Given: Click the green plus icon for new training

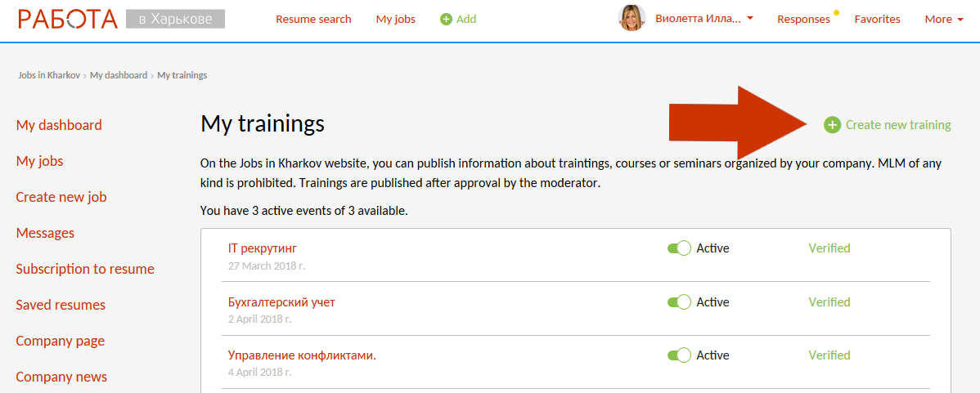Looking at the screenshot, I should point(832,125).
